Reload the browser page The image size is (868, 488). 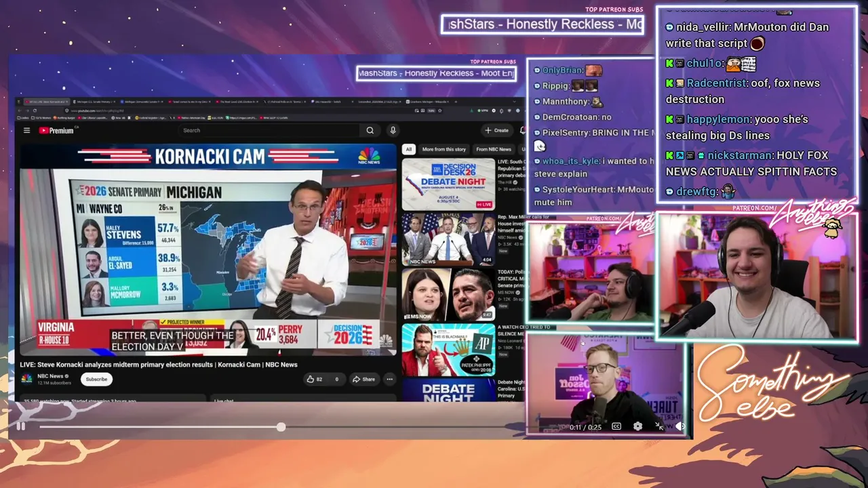coord(34,110)
